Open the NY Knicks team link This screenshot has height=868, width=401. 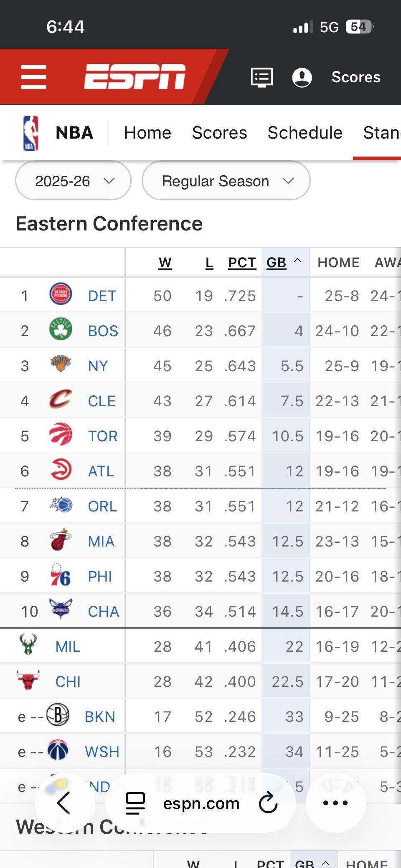(98, 366)
